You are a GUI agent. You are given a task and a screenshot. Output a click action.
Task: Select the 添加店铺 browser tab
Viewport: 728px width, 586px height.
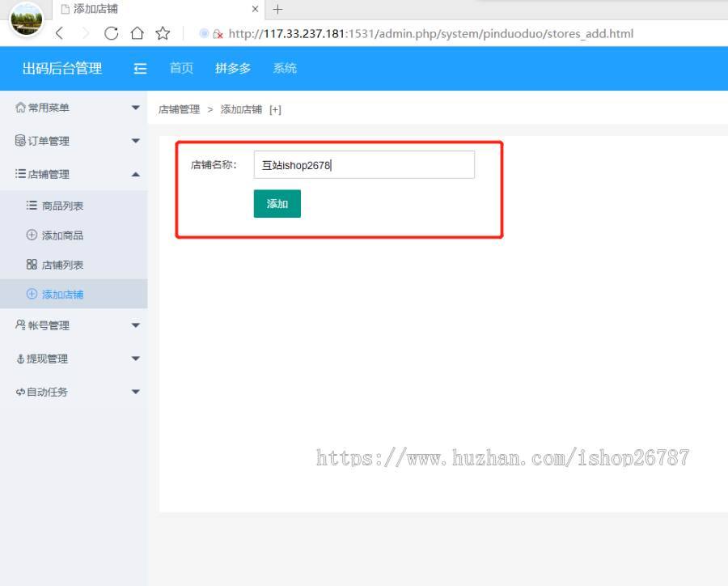pyautogui.click(x=158, y=9)
